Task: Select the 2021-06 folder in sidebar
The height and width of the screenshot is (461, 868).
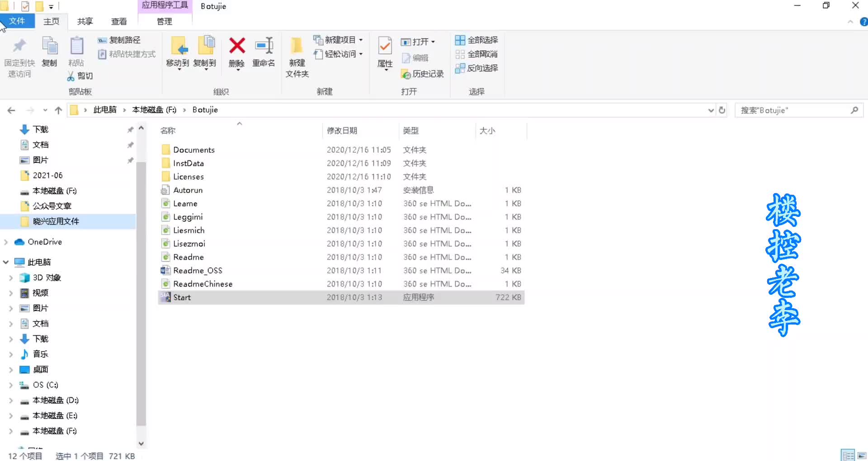Action: coord(47,175)
